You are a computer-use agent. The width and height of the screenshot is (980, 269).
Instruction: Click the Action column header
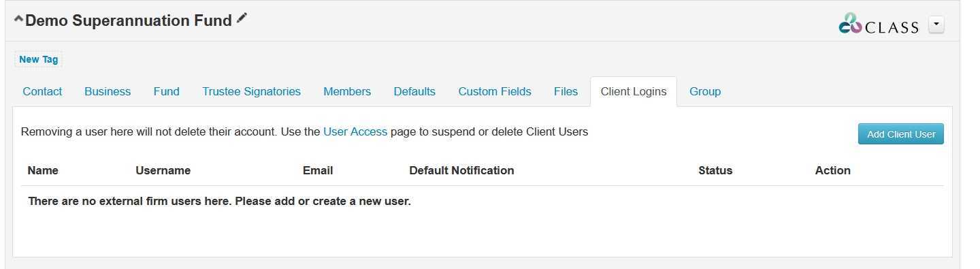(833, 170)
